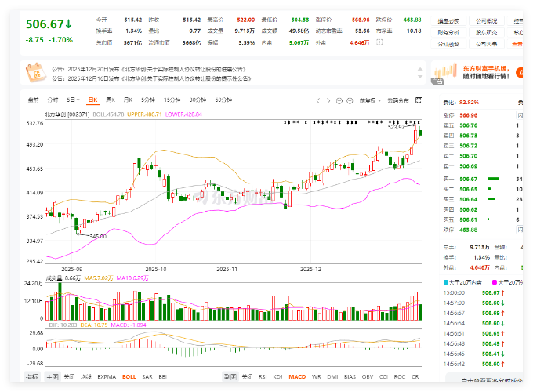
Task: Select 月K chart tab
Action: (128, 100)
